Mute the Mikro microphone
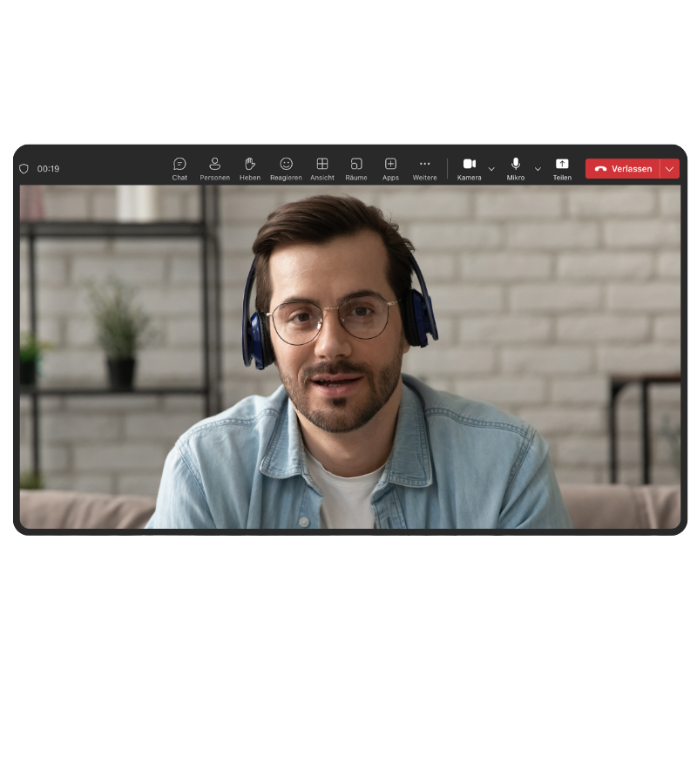This screenshot has width=697, height=784. pos(516,164)
